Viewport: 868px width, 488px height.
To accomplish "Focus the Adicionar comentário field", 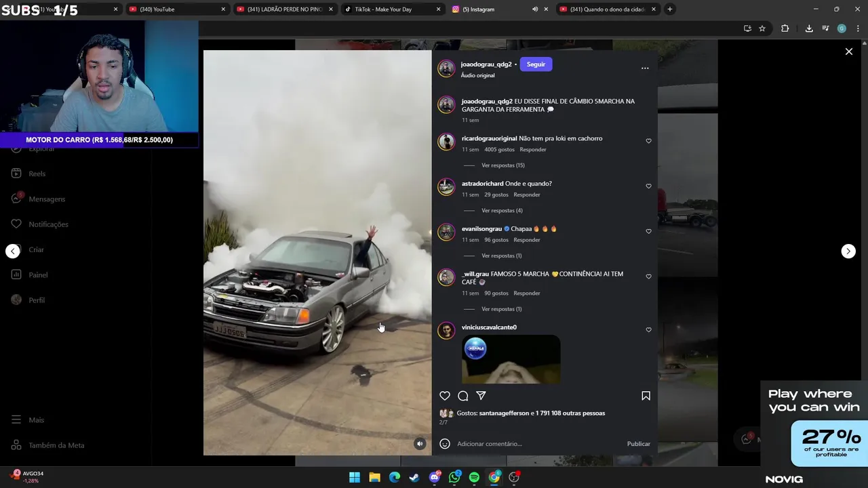I will tap(539, 444).
